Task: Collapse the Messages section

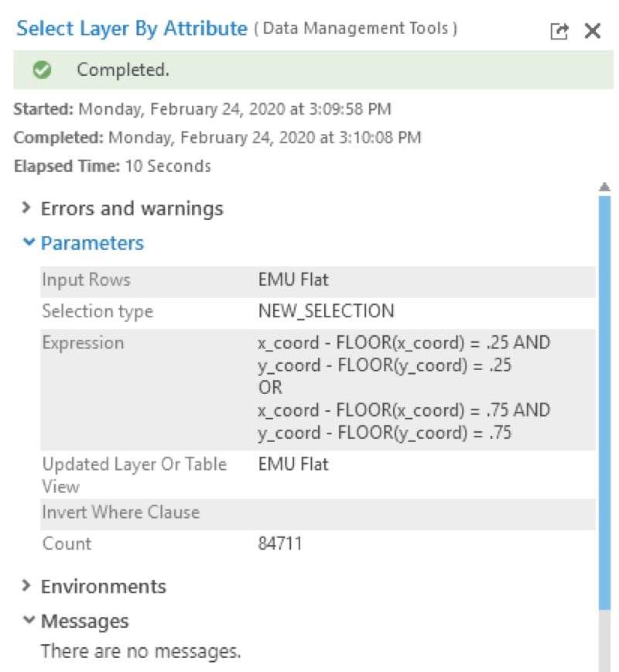Action: (x=29, y=621)
